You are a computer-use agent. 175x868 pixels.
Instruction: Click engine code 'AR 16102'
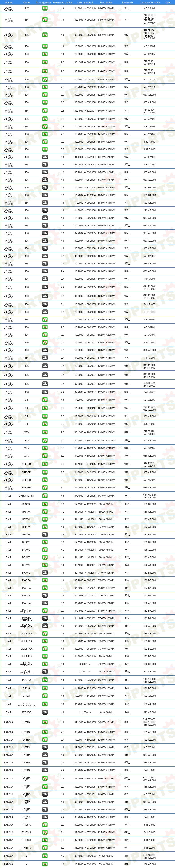[149, 480]
